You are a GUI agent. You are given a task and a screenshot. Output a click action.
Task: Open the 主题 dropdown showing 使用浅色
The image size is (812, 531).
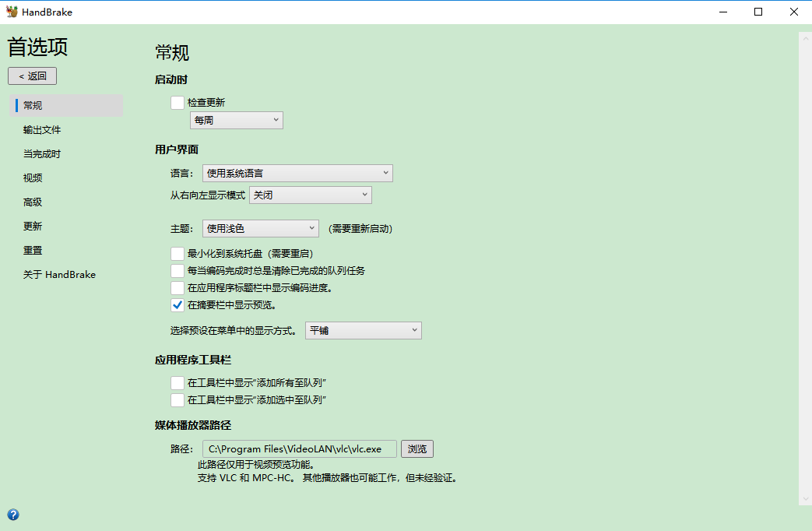[x=260, y=228]
